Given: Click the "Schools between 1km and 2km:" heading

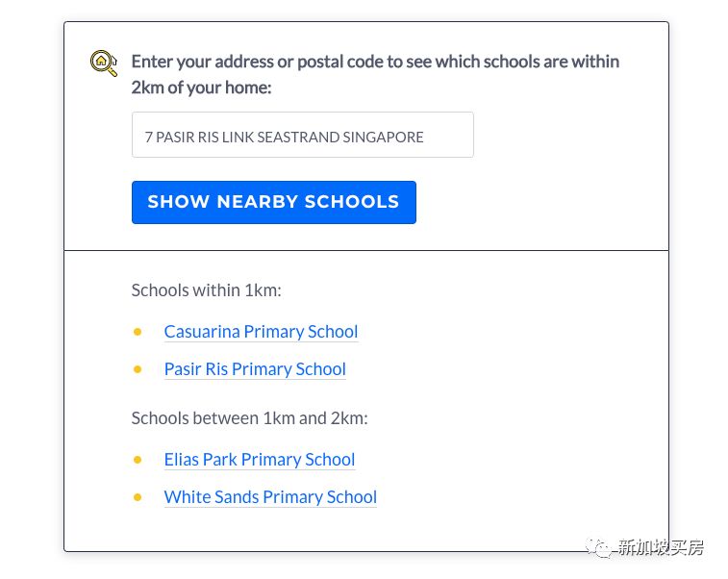Looking at the screenshot, I should tap(249, 418).
